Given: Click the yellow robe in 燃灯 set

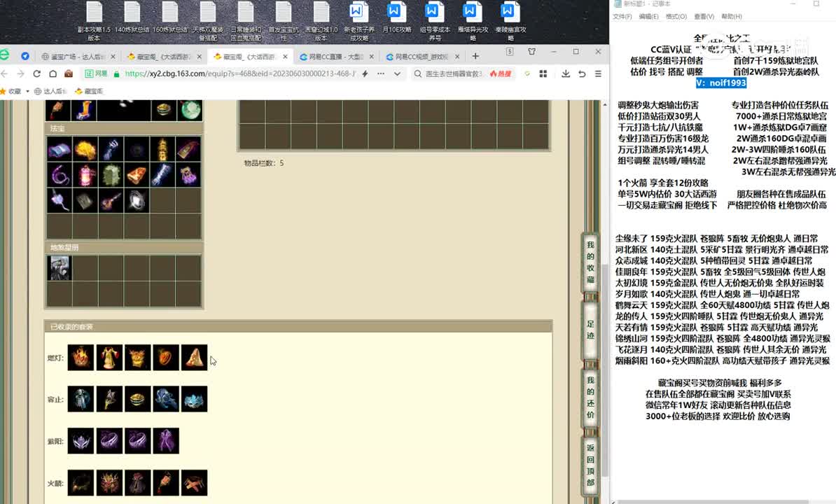Looking at the screenshot, I should click(109, 358).
